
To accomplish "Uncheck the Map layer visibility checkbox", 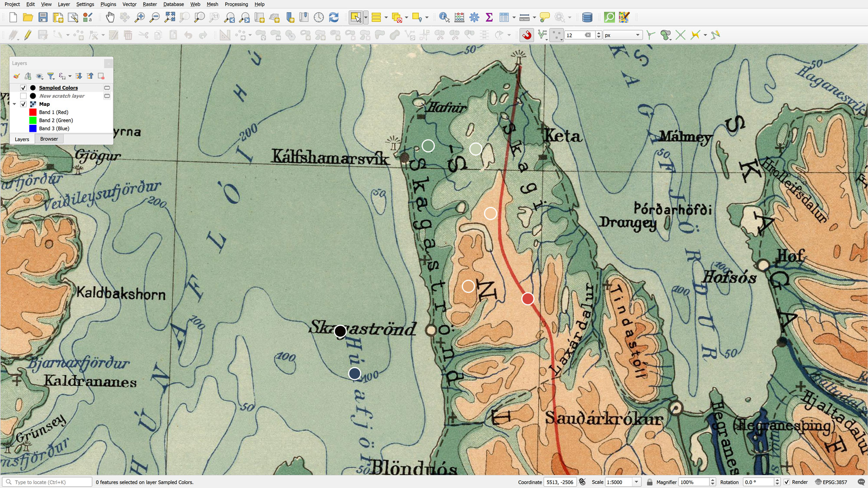I will coord(23,104).
